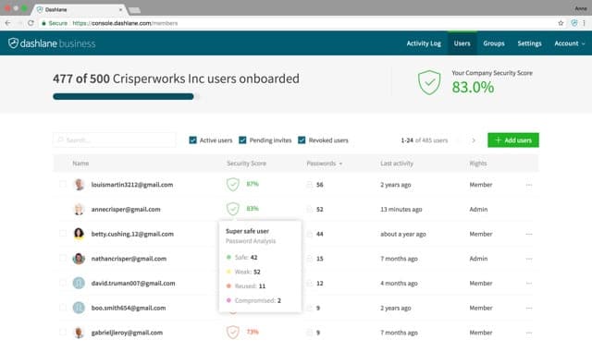The height and width of the screenshot is (364, 592).
Task: Select checkbox for louismartin3212@gmail.com
Action: tap(63, 184)
